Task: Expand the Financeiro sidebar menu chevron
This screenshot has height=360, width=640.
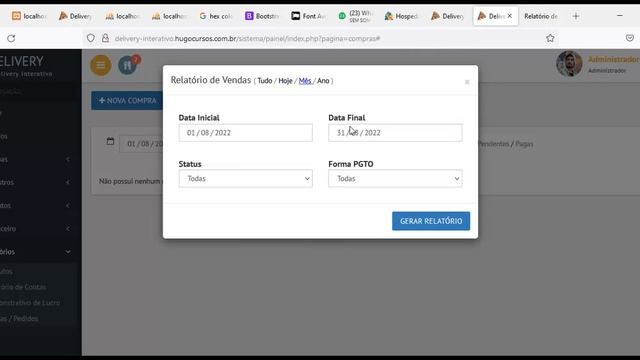Action: click(x=68, y=229)
